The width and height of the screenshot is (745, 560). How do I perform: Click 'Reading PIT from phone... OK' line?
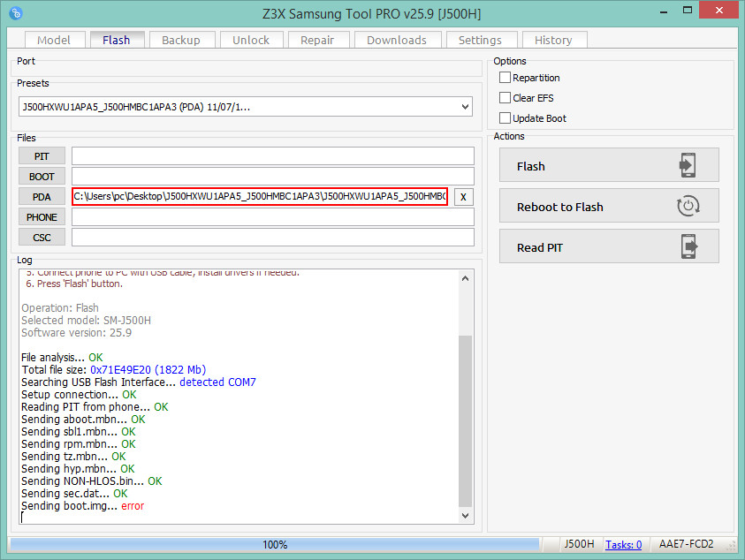pos(95,406)
